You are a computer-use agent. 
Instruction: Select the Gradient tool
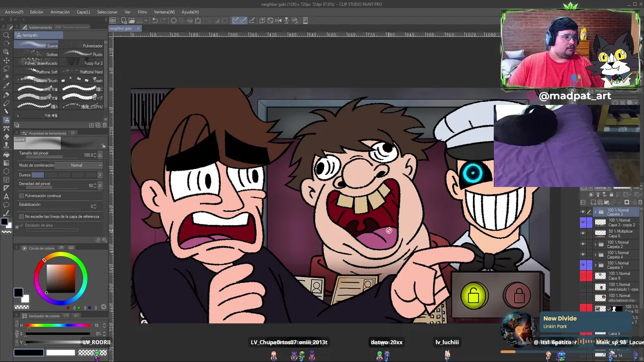[7, 163]
